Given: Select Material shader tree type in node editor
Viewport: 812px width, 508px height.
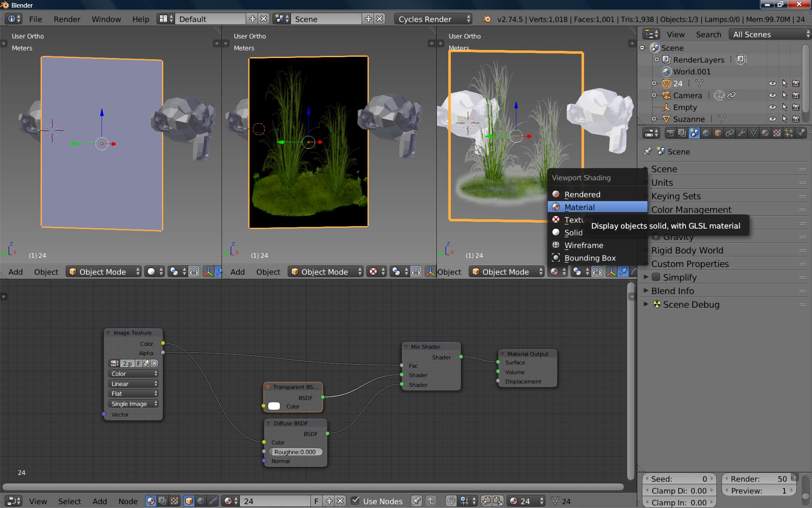Looking at the screenshot, I should [151, 501].
